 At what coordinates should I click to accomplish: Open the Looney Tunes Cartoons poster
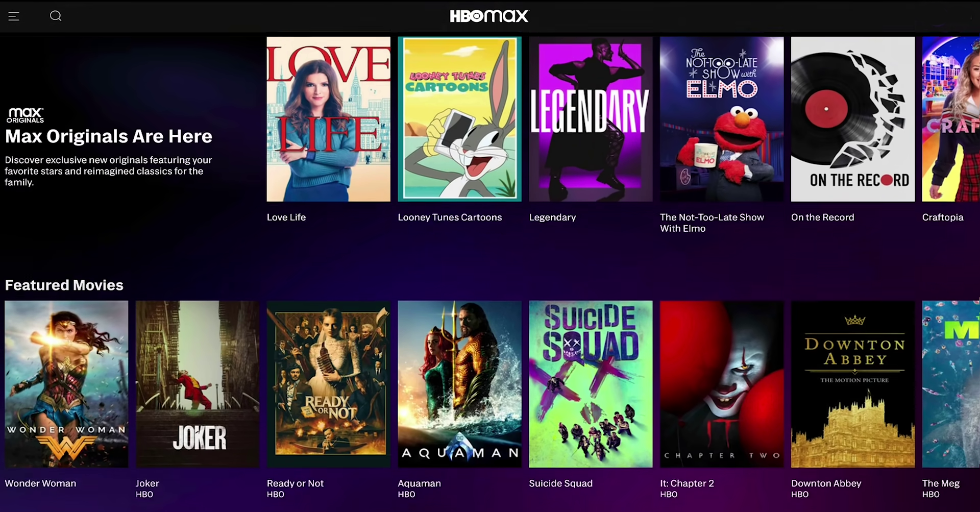click(459, 119)
